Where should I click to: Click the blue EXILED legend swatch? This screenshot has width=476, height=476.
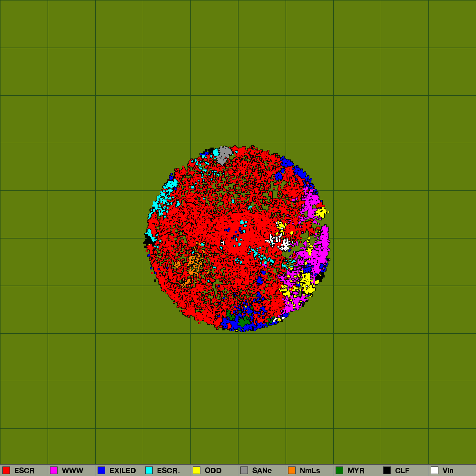(x=101, y=470)
